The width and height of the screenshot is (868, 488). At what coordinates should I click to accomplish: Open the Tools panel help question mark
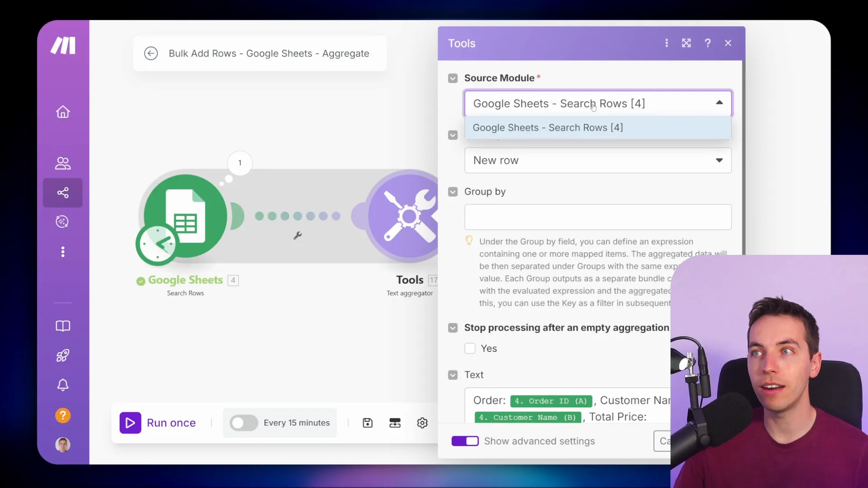pyautogui.click(x=708, y=43)
